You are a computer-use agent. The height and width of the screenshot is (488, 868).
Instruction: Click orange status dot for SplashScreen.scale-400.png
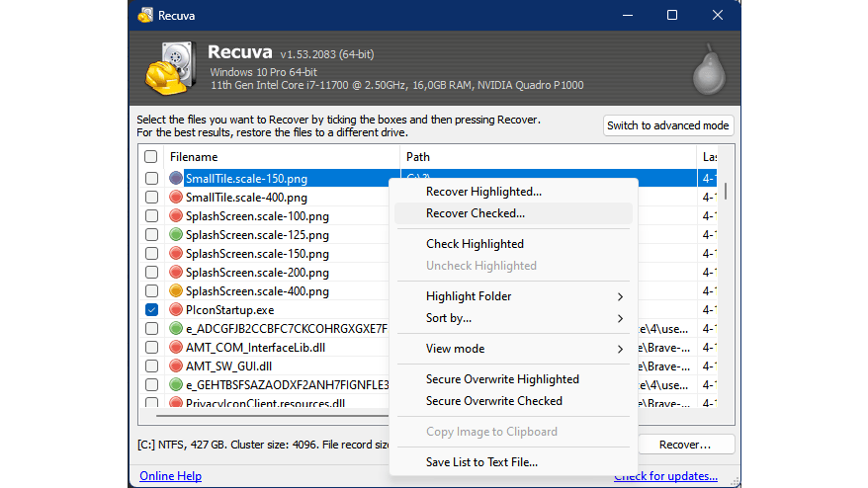point(176,291)
